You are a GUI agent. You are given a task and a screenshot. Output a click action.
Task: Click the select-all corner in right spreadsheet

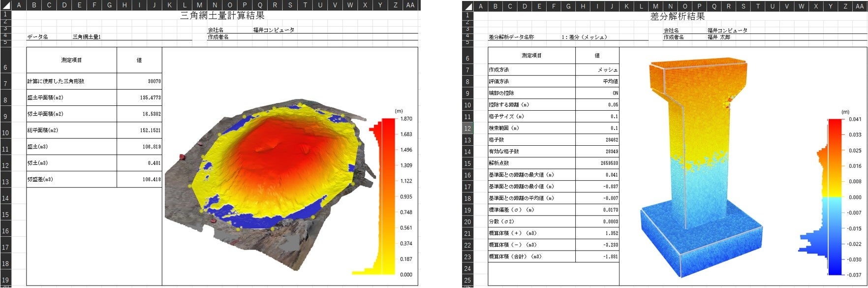tap(467, 6)
